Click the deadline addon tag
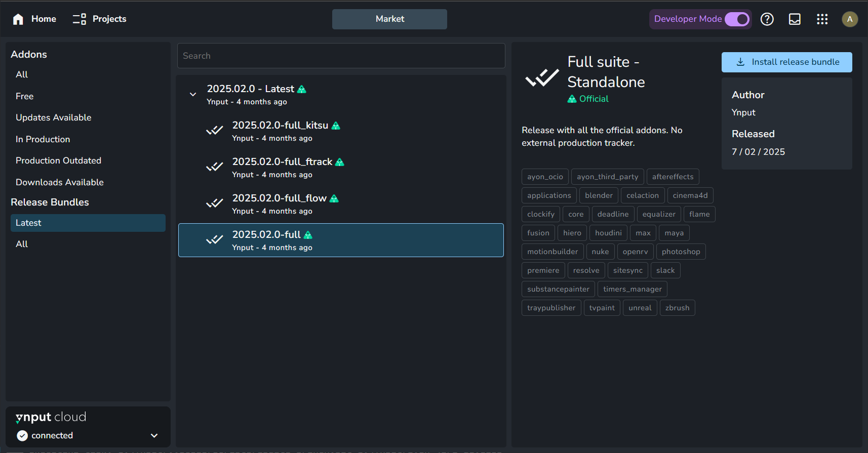868x453 pixels. coord(613,214)
